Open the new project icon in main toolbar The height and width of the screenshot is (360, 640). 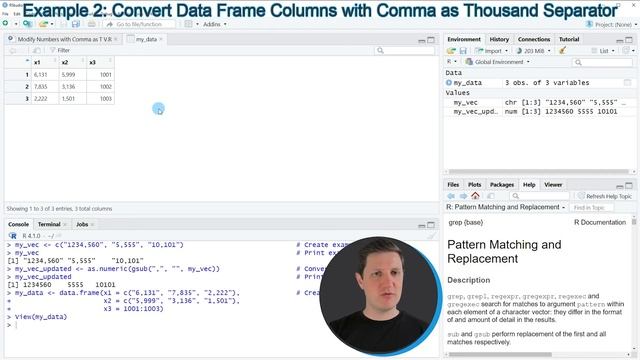coord(27,24)
